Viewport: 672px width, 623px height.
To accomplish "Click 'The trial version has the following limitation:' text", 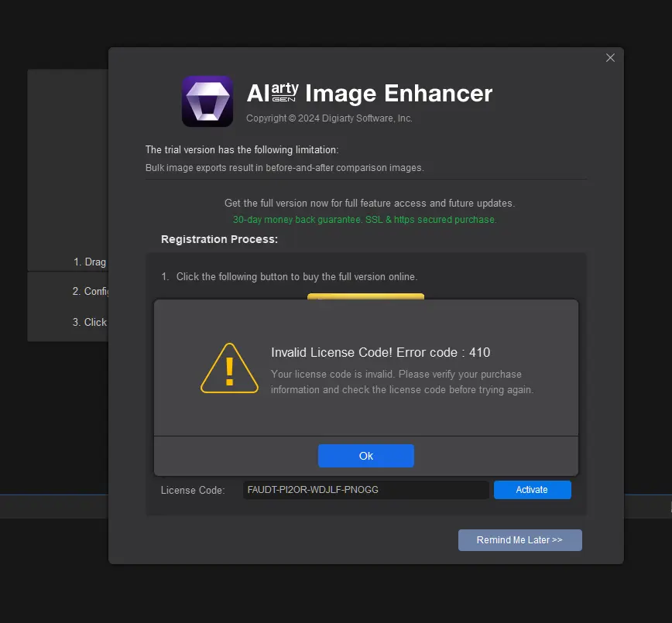I will click(242, 149).
